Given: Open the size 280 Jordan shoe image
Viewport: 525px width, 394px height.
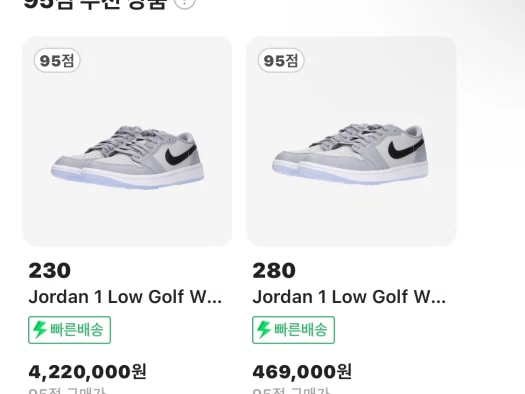Looking at the screenshot, I should pyautogui.click(x=351, y=141).
